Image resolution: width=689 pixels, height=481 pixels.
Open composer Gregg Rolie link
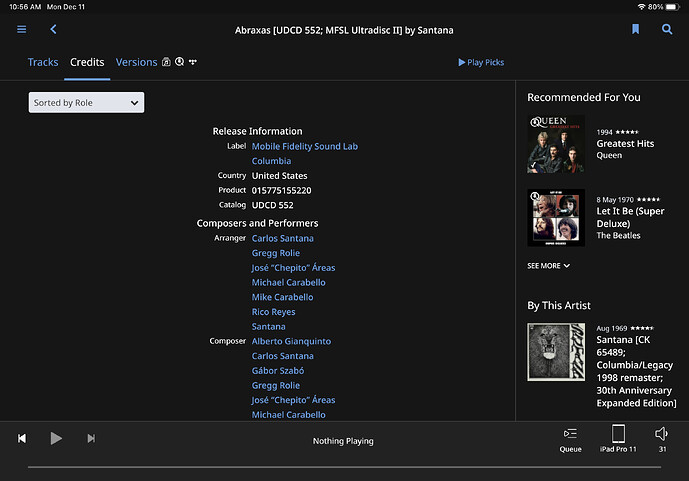pyautogui.click(x=276, y=386)
